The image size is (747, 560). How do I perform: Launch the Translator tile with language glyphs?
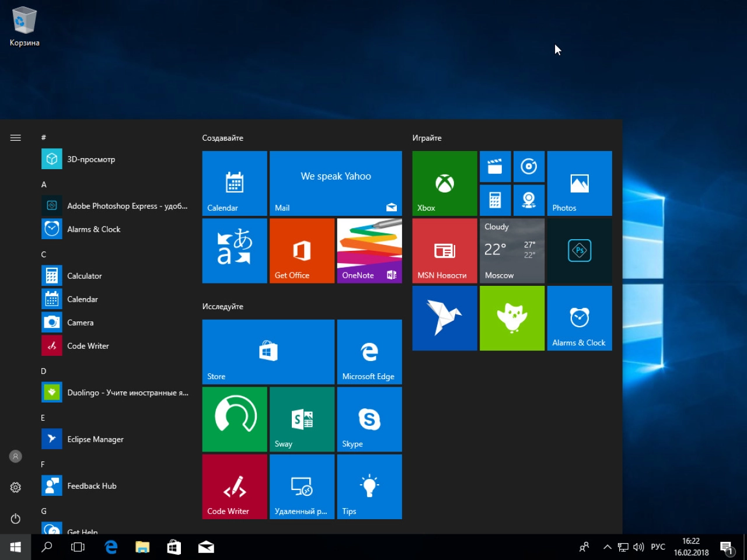tap(235, 251)
